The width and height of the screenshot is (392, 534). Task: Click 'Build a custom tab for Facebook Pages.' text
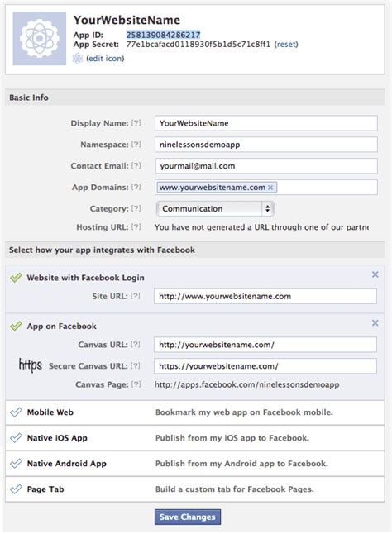[235, 489]
